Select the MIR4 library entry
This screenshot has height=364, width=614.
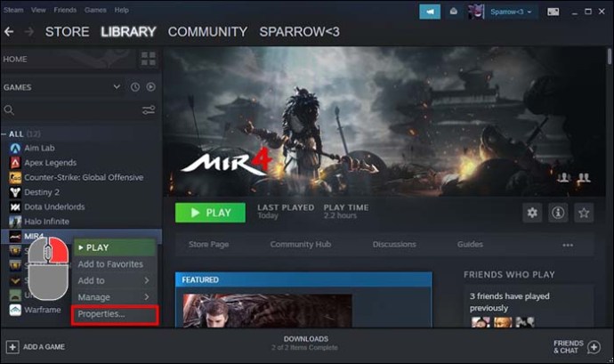[x=82, y=236]
